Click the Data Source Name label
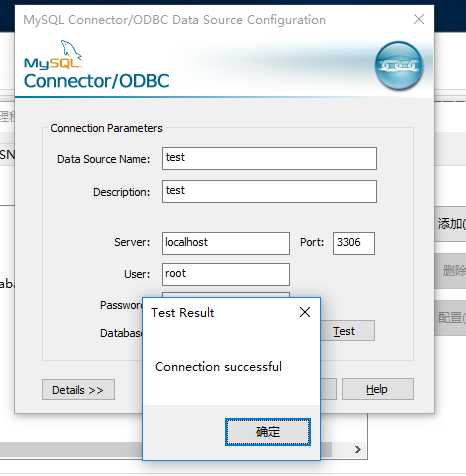Screen dimensions: 466x476 [x=103, y=159]
